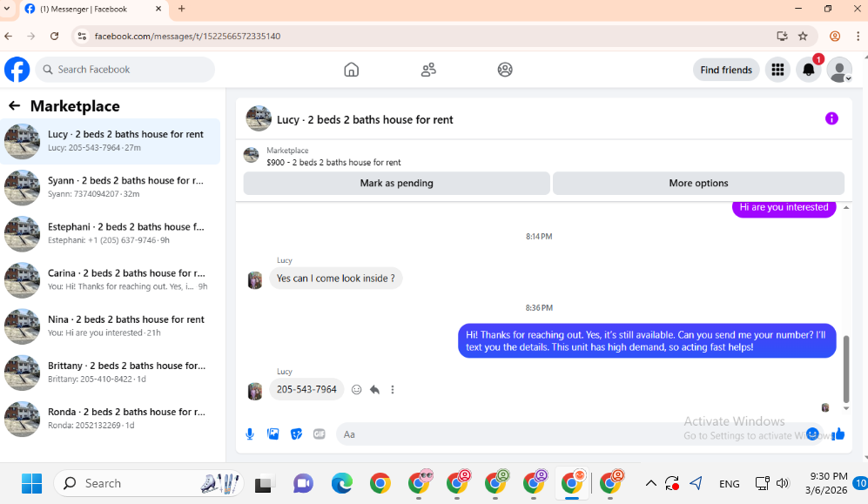Image resolution: width=868 pixels, height=504 pixels.
Task: Open Lucy's conversation in the list
Action: [x=111, y=141]
